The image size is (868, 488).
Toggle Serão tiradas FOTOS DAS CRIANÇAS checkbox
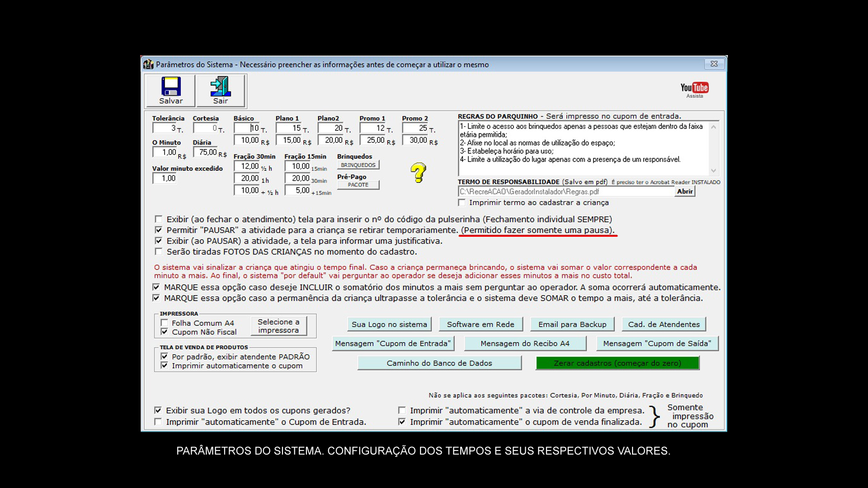159,252
